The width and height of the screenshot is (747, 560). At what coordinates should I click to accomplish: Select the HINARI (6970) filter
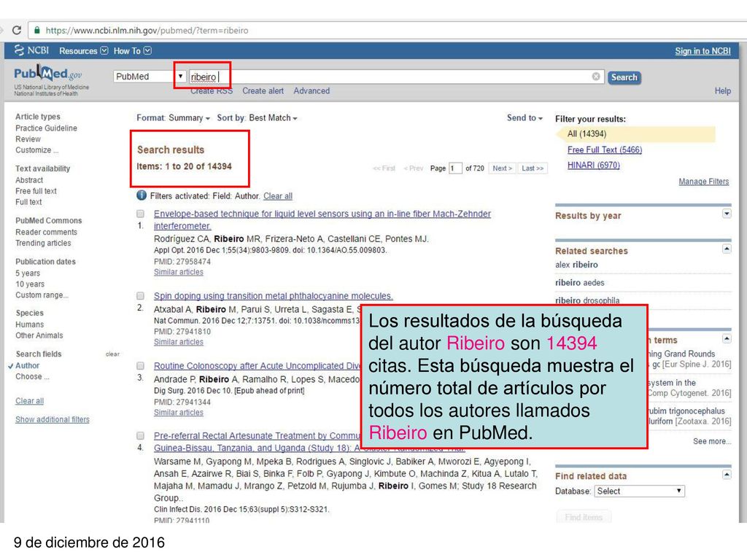click(594, 165)
